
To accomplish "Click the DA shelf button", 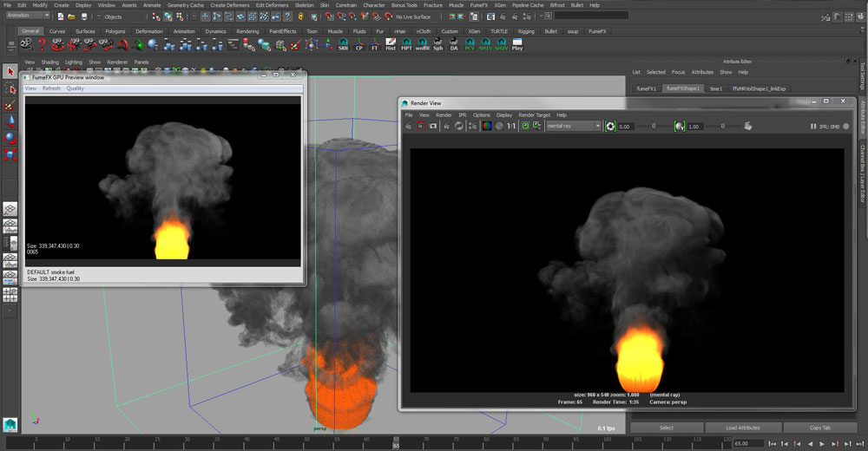I will click(x=454, y=45).
